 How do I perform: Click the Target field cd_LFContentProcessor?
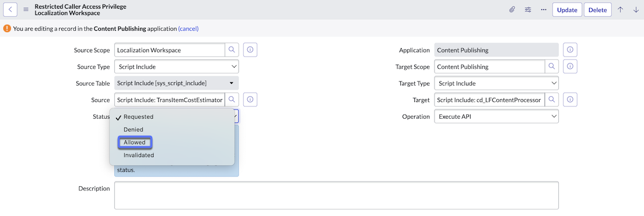pos(489,100)
